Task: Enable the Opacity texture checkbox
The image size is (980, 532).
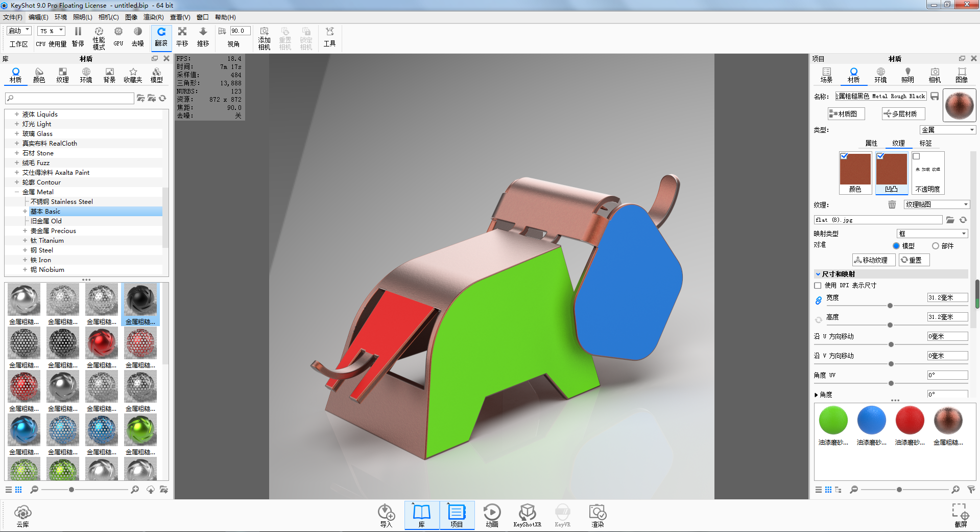Action: pos(917,156)
